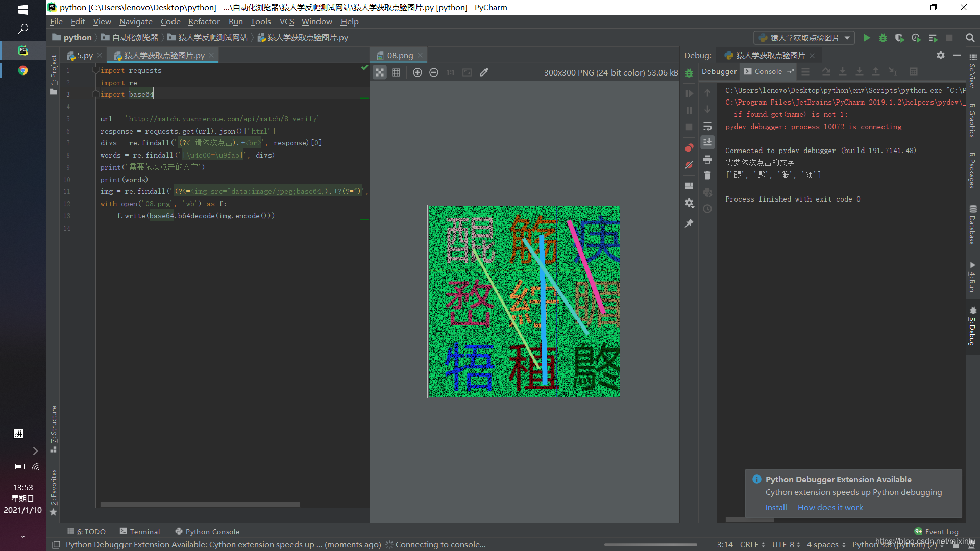This screenshot has width=980, height=551.
Task: Click the Debug bug icon in top toolbar
Action: tap(883, 38)
